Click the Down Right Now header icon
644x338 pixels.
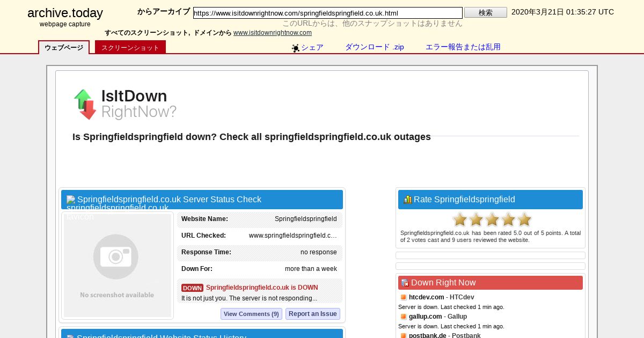tap(405, 283)
